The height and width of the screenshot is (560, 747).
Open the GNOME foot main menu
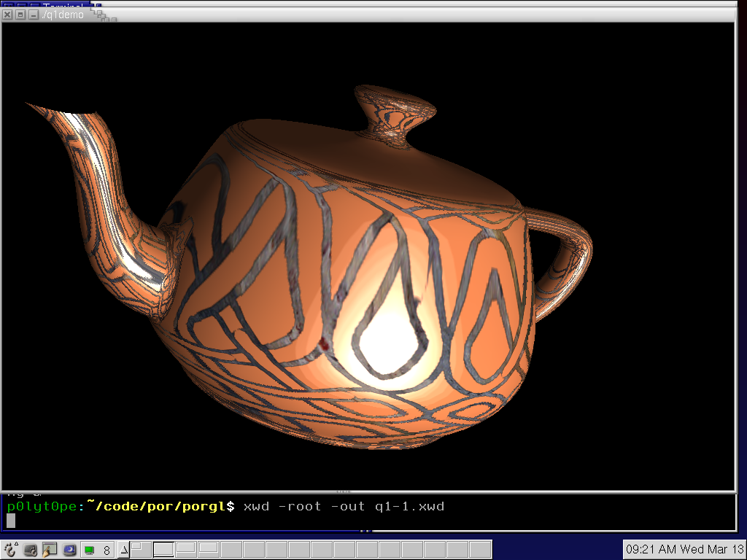point(10,550)
